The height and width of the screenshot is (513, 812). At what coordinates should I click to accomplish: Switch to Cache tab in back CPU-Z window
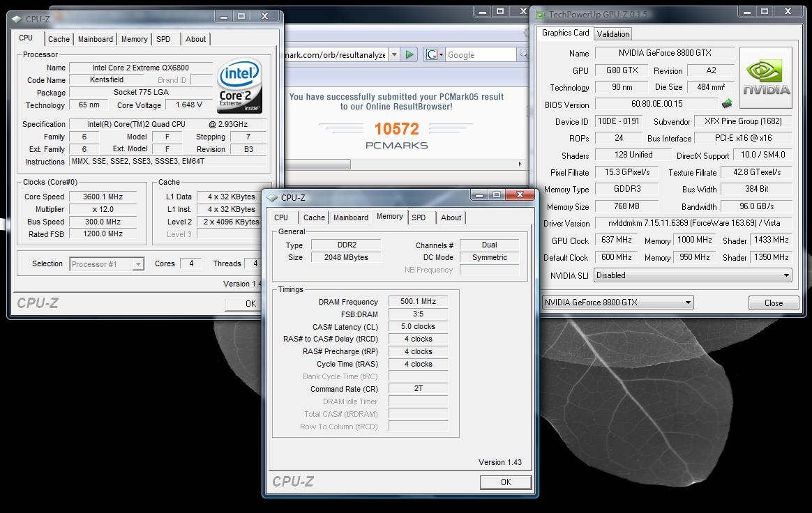pos(59,39)
